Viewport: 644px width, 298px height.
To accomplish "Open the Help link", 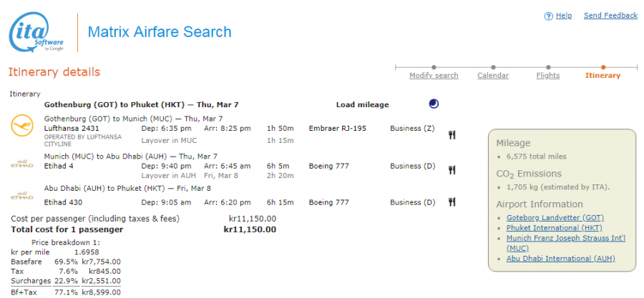I will [564, 16].
